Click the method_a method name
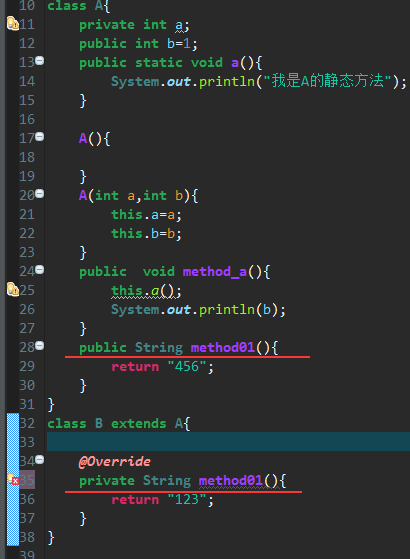The height and width of the screenshot is (559, 410). [215, 272]
